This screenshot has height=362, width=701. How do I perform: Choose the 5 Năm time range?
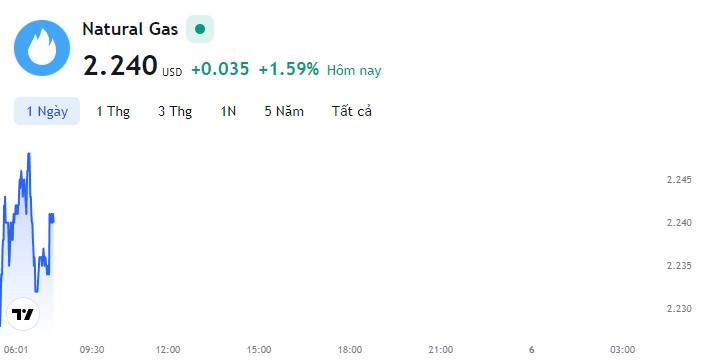[284, 111]
